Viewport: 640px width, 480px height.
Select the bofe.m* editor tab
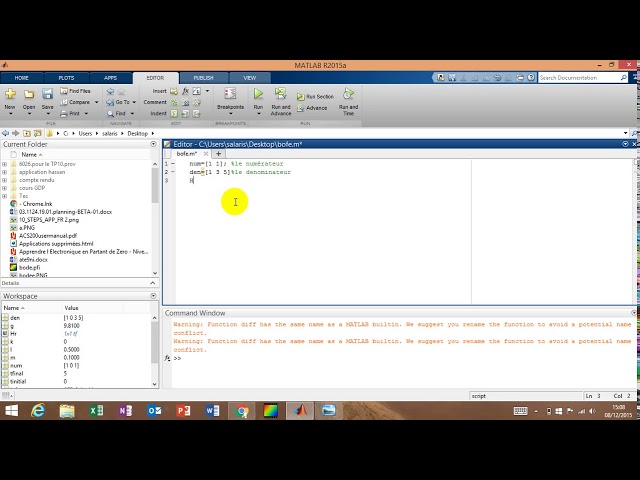[187, 154]
